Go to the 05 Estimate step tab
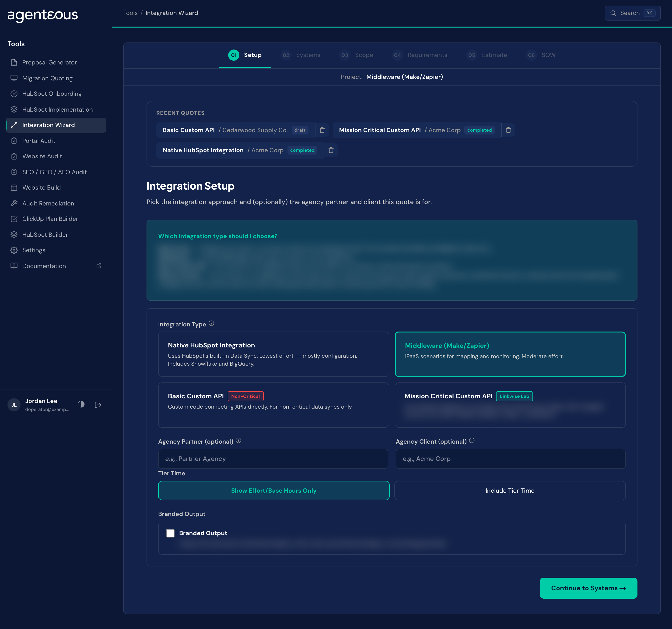Screen dimensions: 672x629 point(487,55)
